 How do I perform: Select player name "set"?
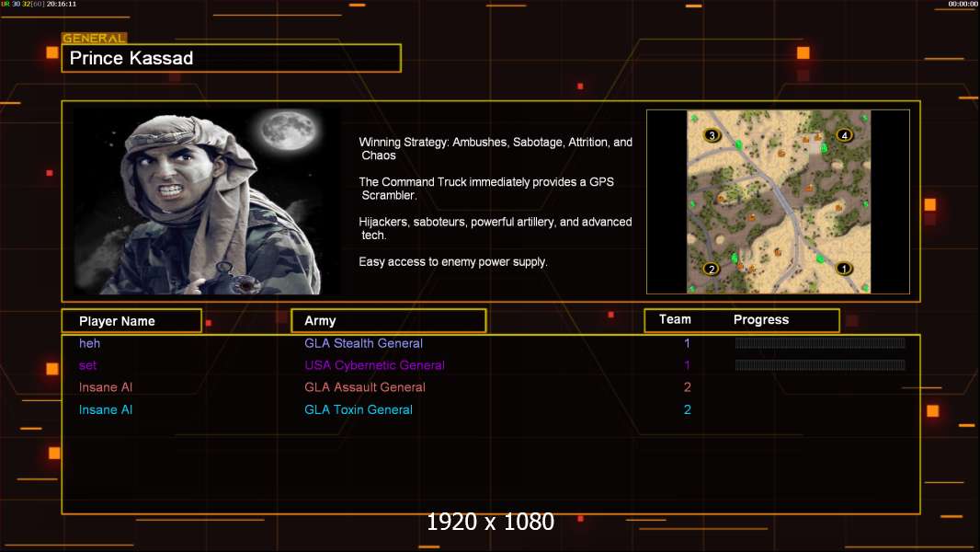[87, 365]
